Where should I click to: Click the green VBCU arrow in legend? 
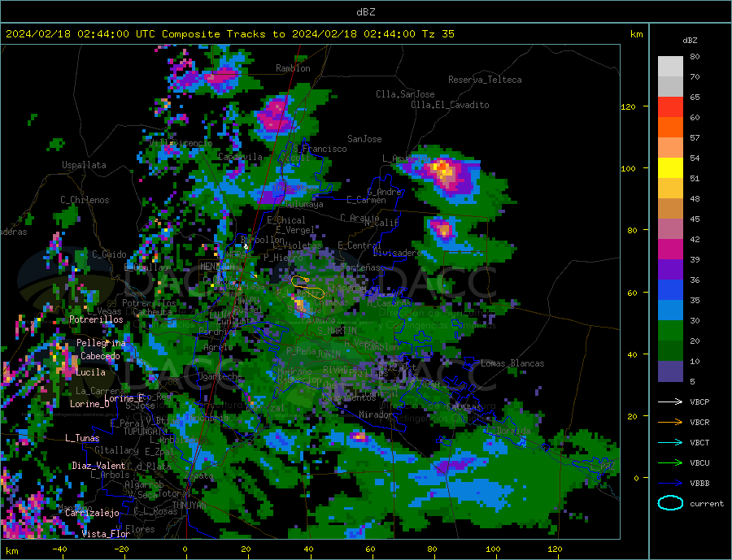pyautogui.click(x=670, y=463)
